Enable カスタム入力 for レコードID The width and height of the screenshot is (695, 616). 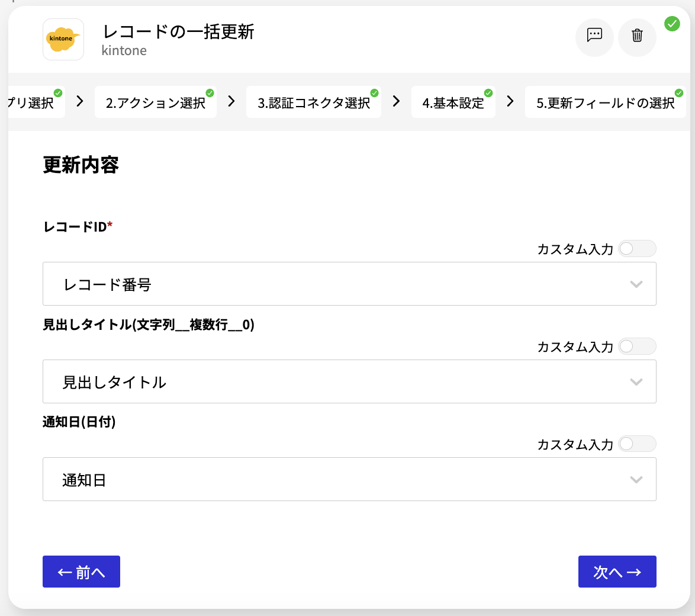(638, 249)
